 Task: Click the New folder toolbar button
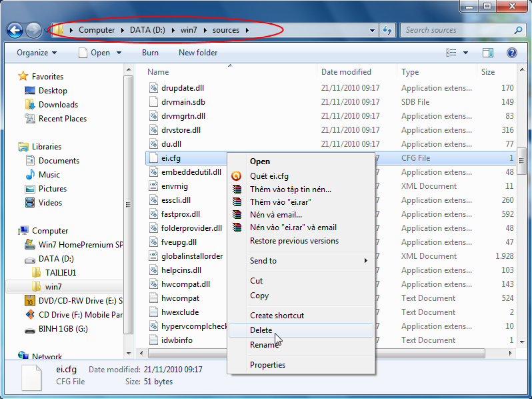pos(198,53)
